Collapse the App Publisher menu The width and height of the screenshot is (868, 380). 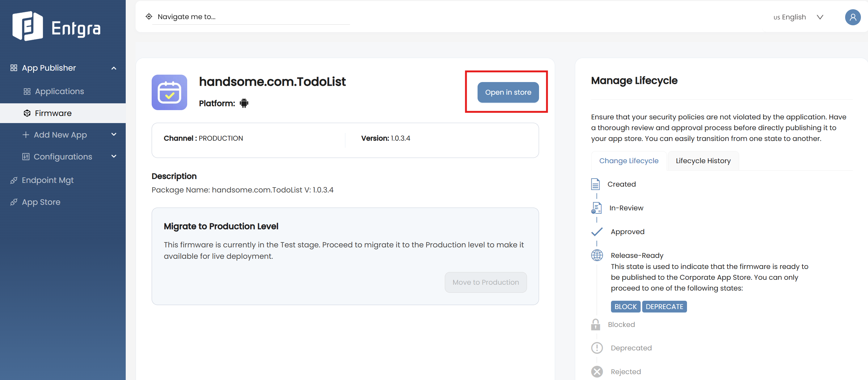(114, 68)
